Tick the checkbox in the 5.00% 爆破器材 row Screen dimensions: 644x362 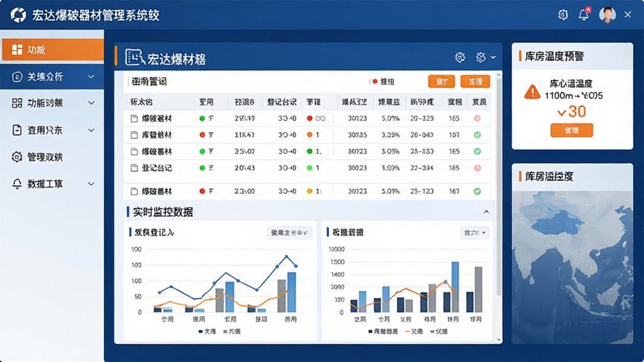[134, 119]
